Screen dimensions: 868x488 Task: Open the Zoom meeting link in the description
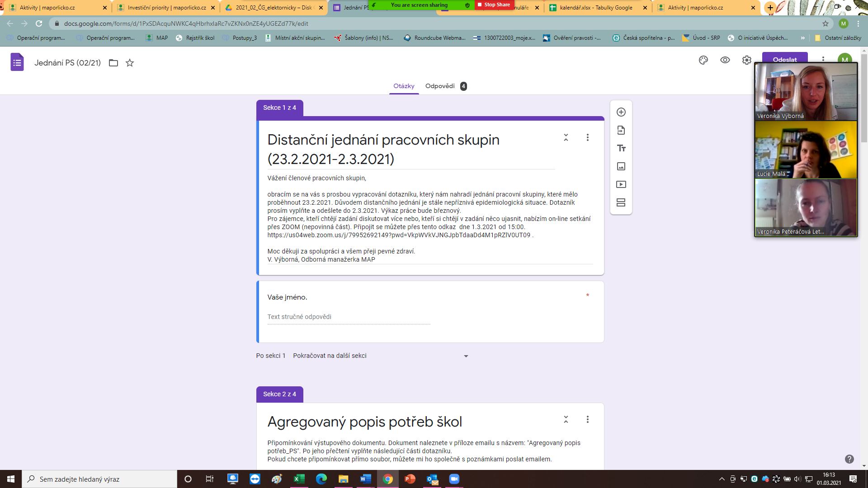coord(398,235)
